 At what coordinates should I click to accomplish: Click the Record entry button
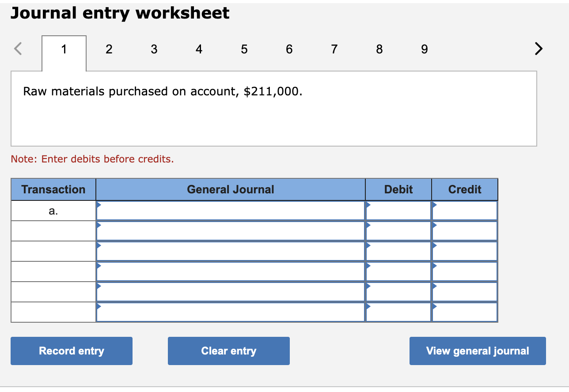coord(71,351)
